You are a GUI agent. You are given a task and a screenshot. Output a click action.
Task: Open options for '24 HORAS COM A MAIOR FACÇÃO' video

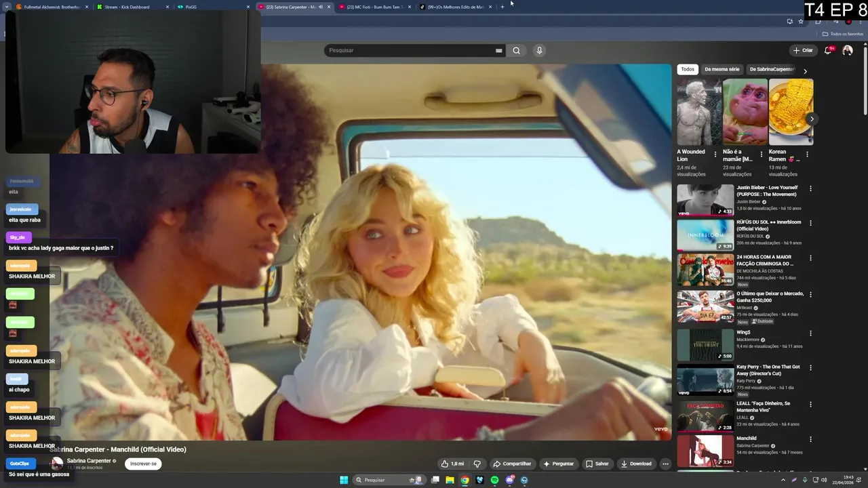pyautogui.click(x=810, y=258)
